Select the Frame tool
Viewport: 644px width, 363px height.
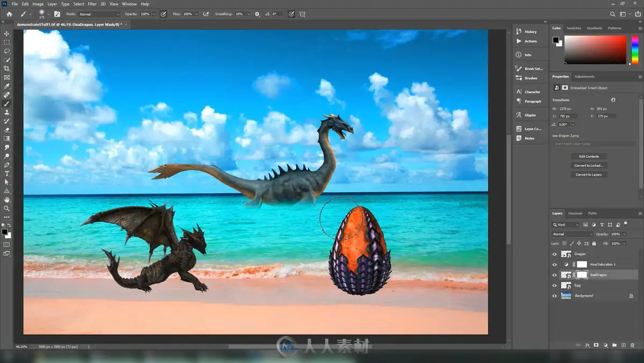7,77
